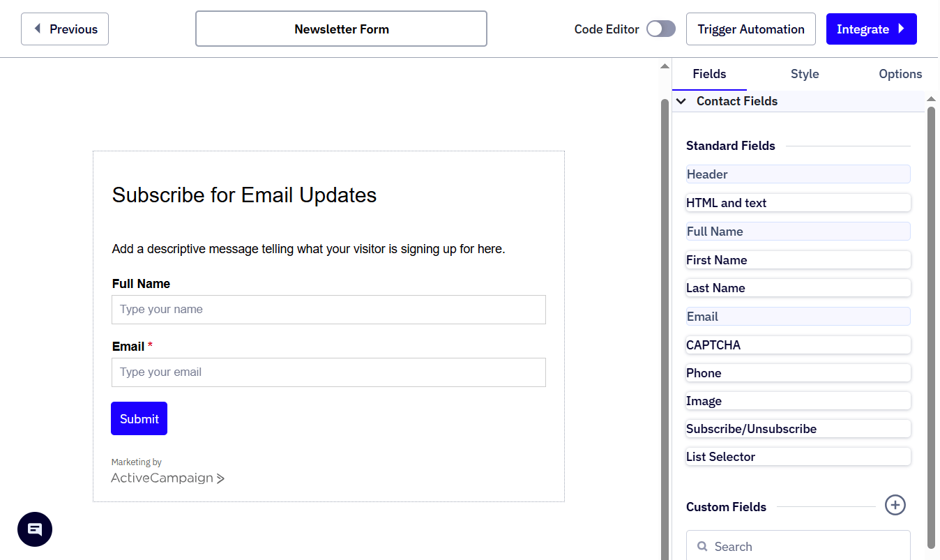Click the Submit button in the form preview
940x560 pixels.
pyautogui.click(x=139, y=418)
